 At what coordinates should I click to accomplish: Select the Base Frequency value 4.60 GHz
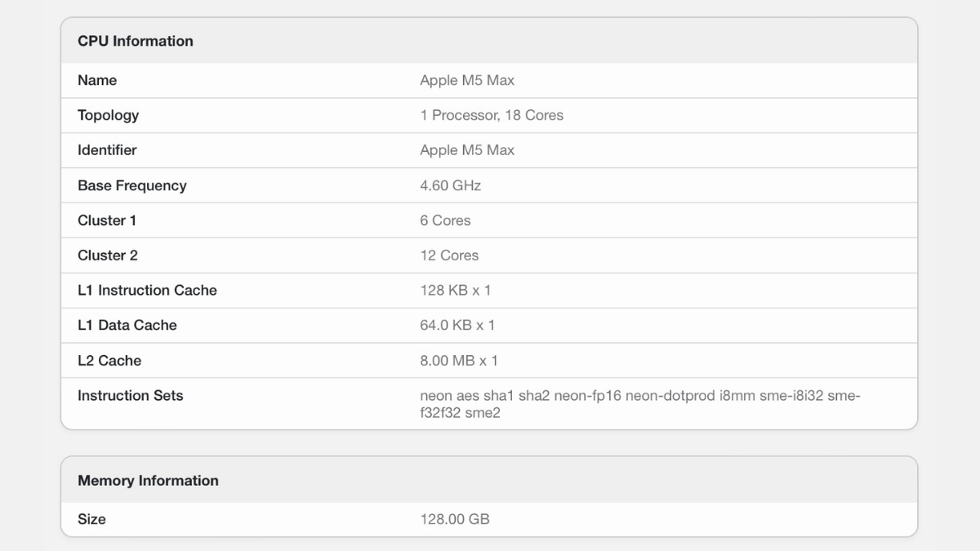448,185
